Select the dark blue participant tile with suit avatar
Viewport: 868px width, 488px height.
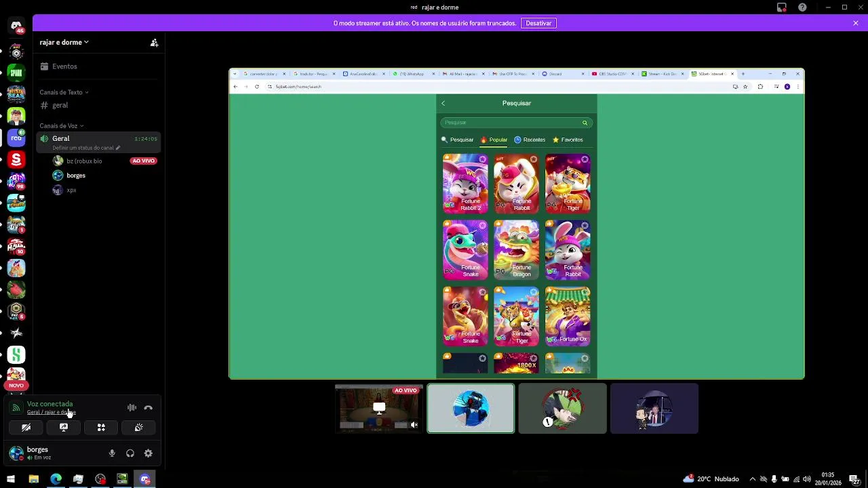(x=654, y=408)
